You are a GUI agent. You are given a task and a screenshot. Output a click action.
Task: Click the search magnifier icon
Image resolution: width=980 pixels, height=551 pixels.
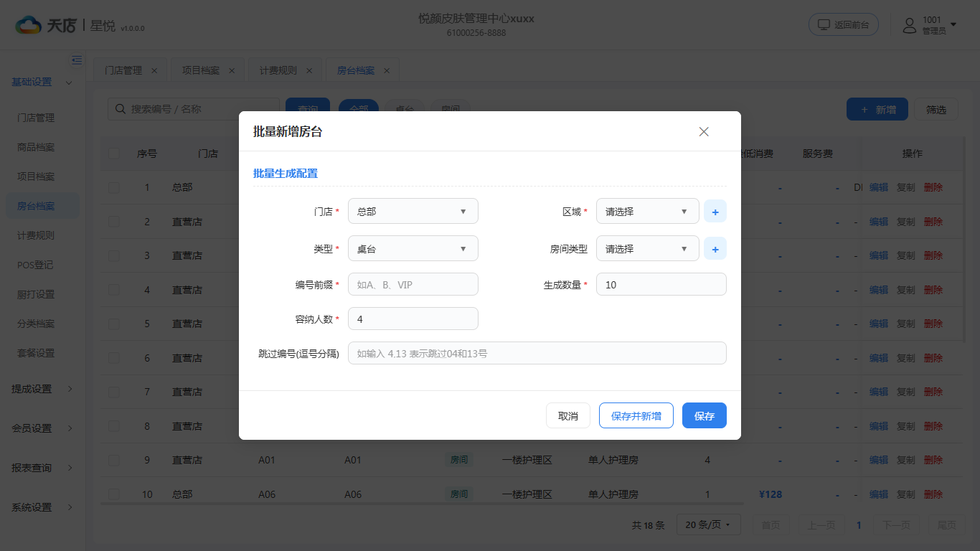tap(120, 109)
